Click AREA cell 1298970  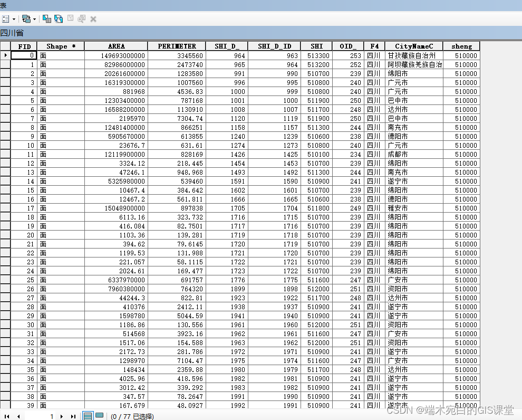[x=116, y=361]
